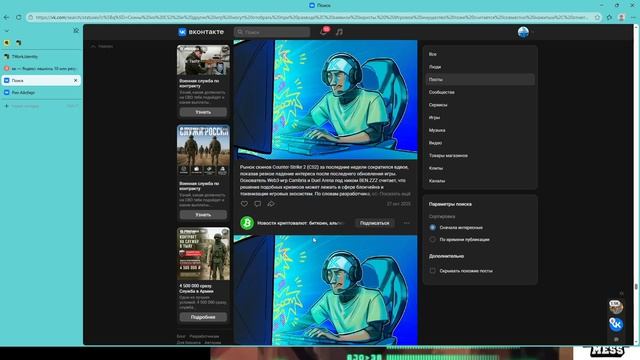Select the Люди search filter

click(x=480, y=67)
